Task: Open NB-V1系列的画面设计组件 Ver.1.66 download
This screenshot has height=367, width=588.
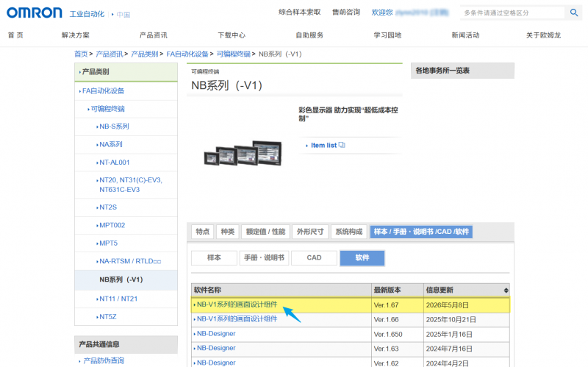Action: click(237, 319)
